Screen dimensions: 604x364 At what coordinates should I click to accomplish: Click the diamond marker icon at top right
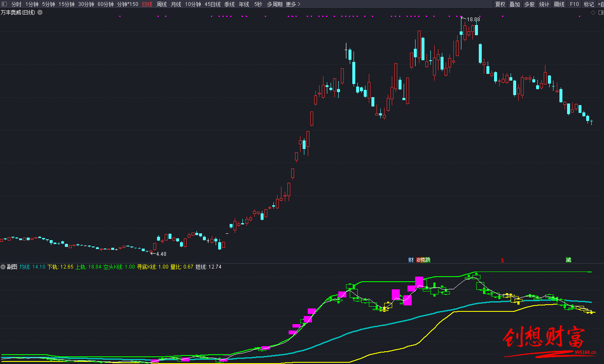point(593,13)
